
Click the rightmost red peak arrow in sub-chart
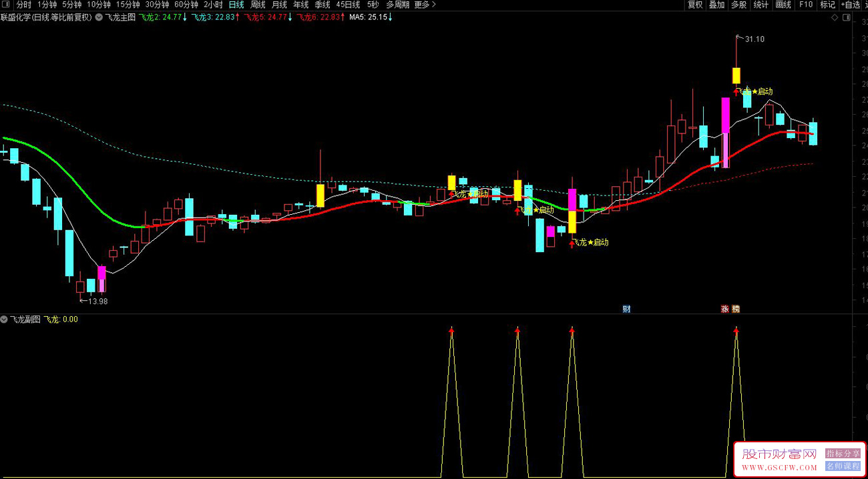736,330
